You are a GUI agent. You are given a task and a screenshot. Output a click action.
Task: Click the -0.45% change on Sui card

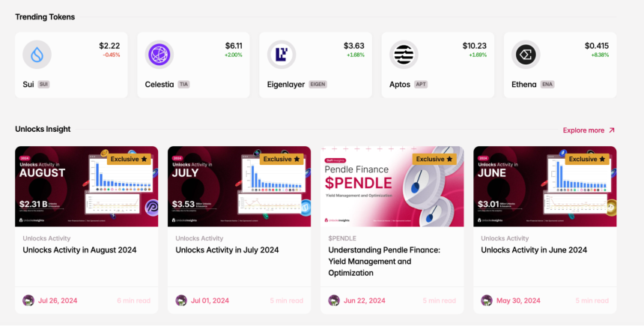click(x=112, y=55)
